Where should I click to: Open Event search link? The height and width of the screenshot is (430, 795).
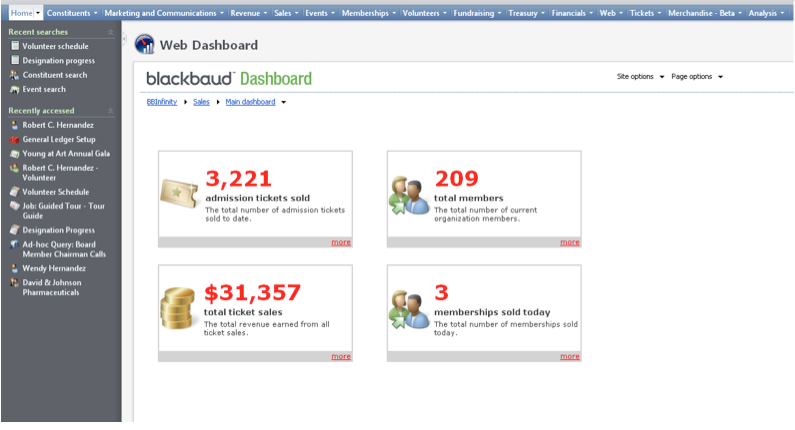pos(44,89)
